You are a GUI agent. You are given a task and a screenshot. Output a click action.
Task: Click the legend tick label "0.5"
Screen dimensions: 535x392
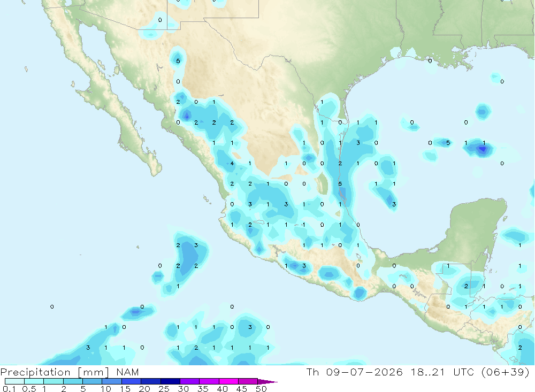point(29,389)
